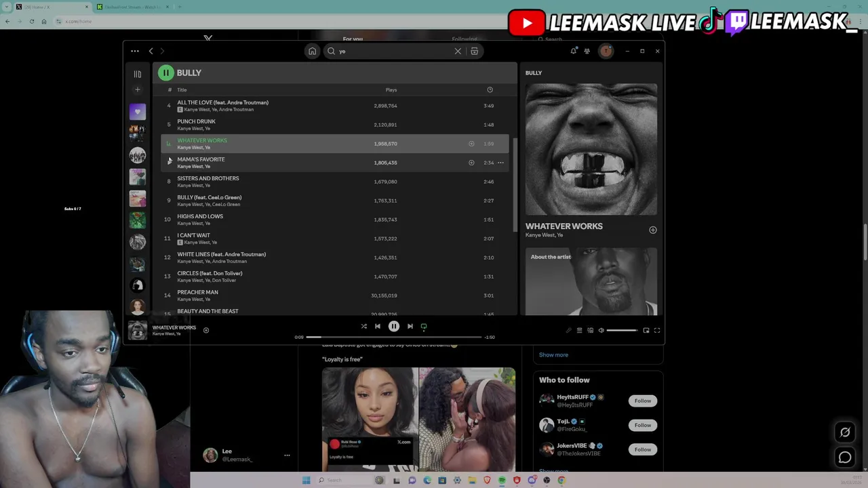Screen dimensions: 868x488
Task: Open Spotify notifications bell
Action: 574,51
